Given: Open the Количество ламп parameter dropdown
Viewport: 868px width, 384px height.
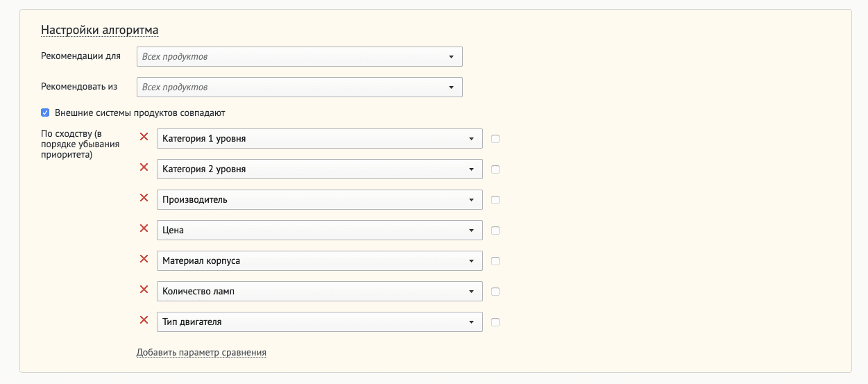Looking at the screenshot, I should [x=320, y=291].
